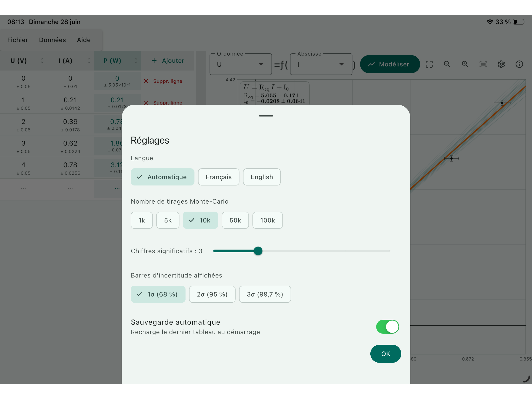Click the upper data point on the graph

coord(502,103)
